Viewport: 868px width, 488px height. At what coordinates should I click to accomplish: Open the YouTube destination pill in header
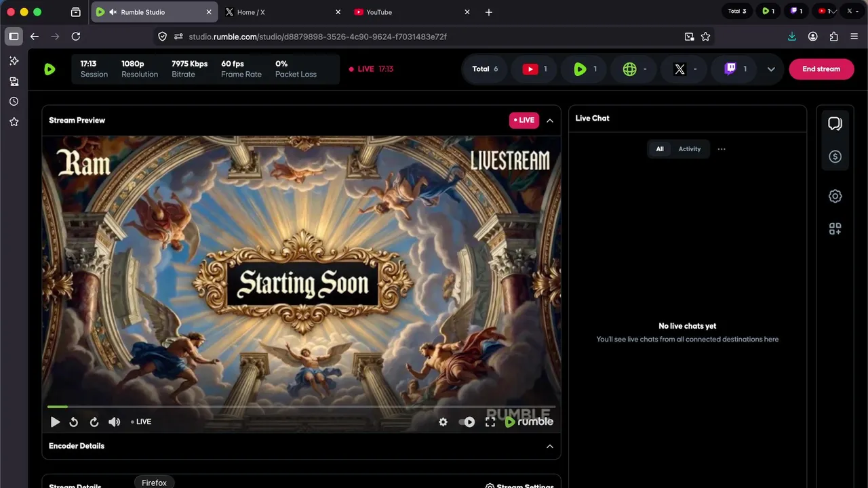(535, 69)
